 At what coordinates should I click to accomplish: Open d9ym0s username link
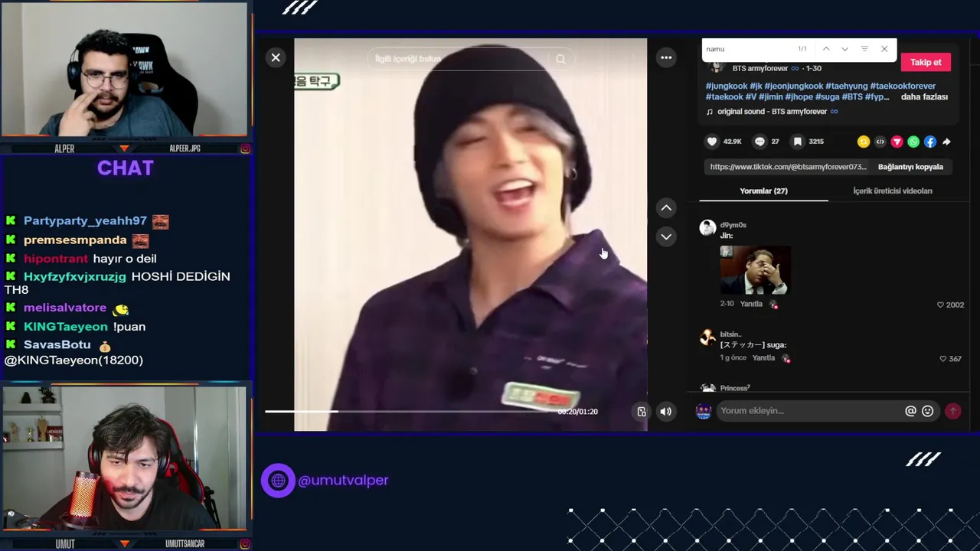pos(733,225)
